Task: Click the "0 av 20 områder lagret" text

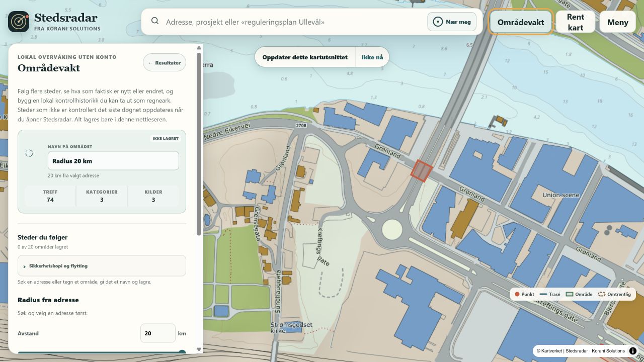Action: 43,247
